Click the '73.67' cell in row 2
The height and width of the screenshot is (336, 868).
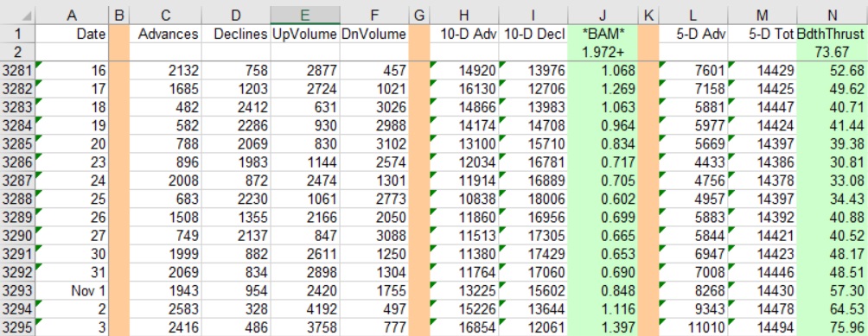(832, 53)
